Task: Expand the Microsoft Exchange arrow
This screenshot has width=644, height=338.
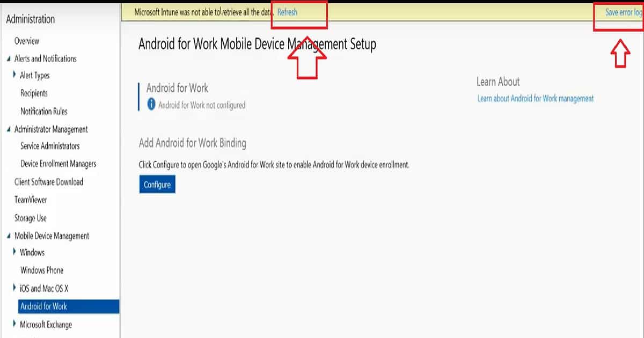Action: 14,324
